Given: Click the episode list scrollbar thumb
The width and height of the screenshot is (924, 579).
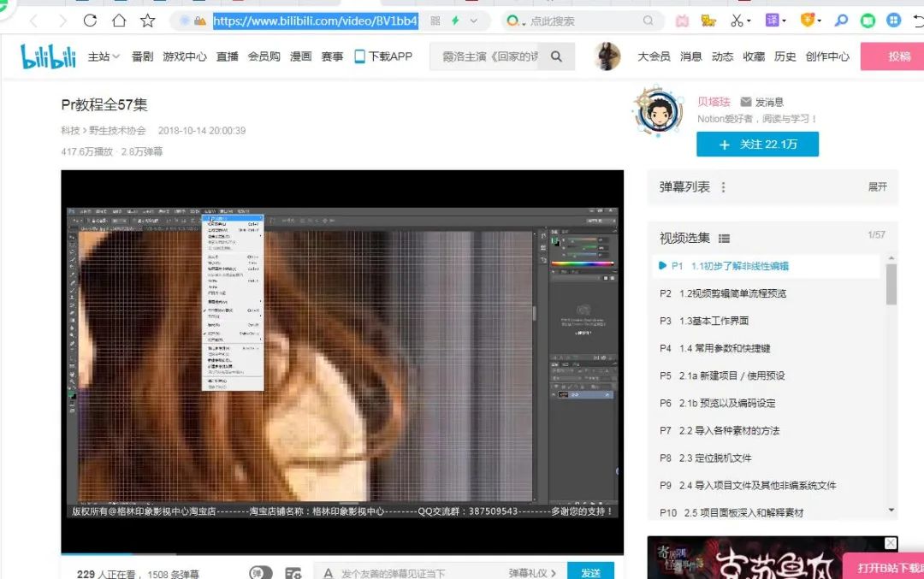Looking at the screenshot, I should (891, 284).
